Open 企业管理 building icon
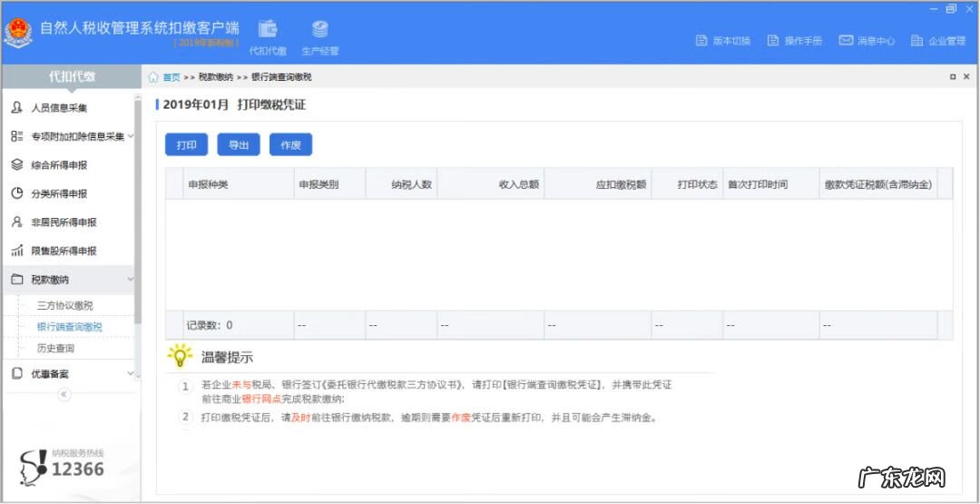Image resolution: width=980 pixels, height=504 pixels. (x=916, y=41)
